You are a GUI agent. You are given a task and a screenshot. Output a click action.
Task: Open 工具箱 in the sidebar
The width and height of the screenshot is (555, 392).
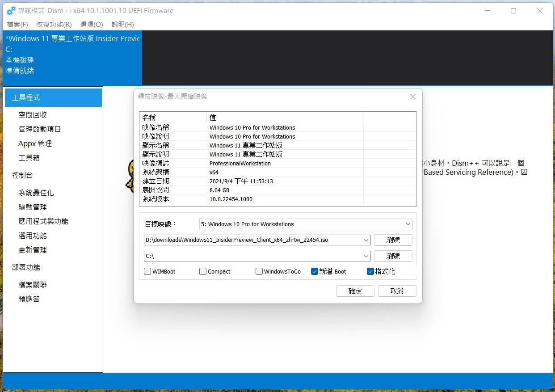29,158
